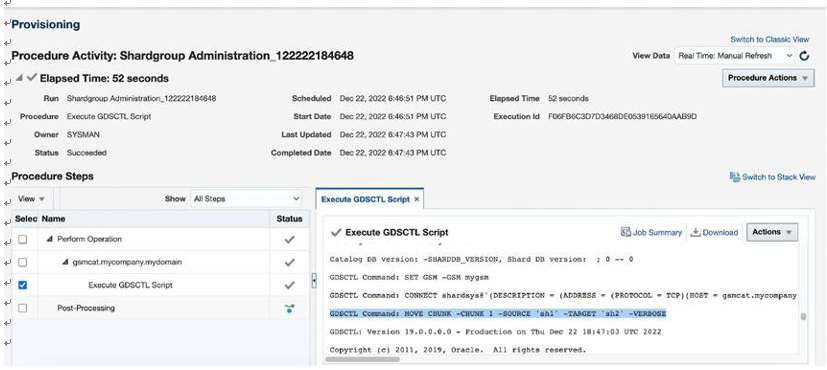Viewport: 827px width, 370px height.
Task: Collapse the Perform Operation tree node
Action: pyautogui.click(x=50, y=239)
